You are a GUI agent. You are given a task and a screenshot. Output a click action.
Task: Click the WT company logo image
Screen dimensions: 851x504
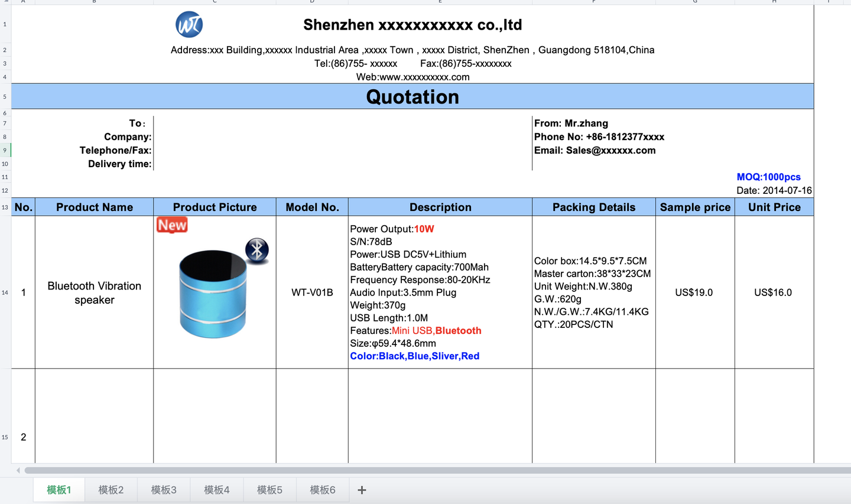(189, 24)
